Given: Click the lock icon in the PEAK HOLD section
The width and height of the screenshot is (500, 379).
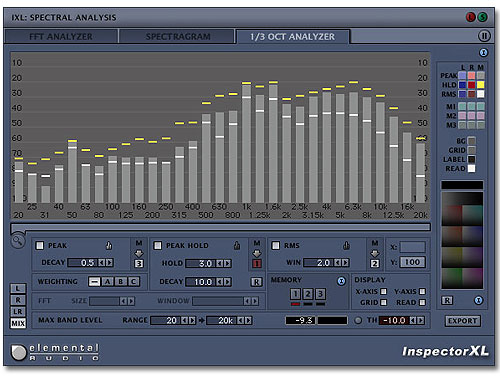Looking at the screenshot, I should pos(237,246).
